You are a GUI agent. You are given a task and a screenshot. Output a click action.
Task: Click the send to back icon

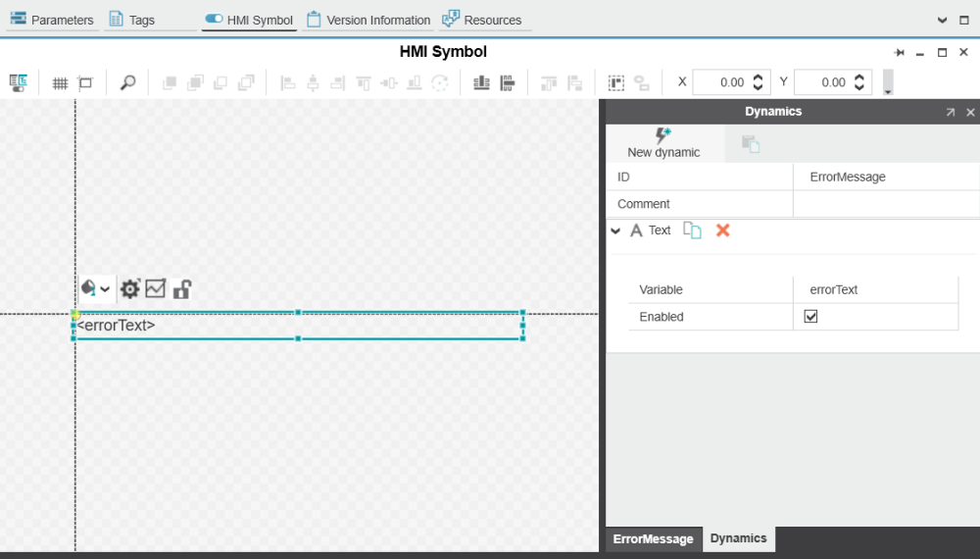(x=246, y=82)
